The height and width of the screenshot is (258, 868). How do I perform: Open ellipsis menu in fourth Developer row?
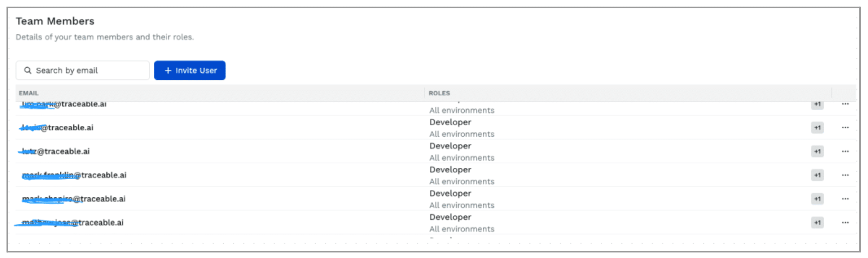[x=845, y=199]
